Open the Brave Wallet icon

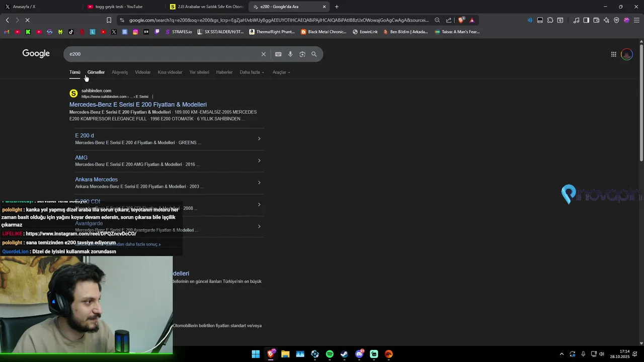tap(596, 20)
